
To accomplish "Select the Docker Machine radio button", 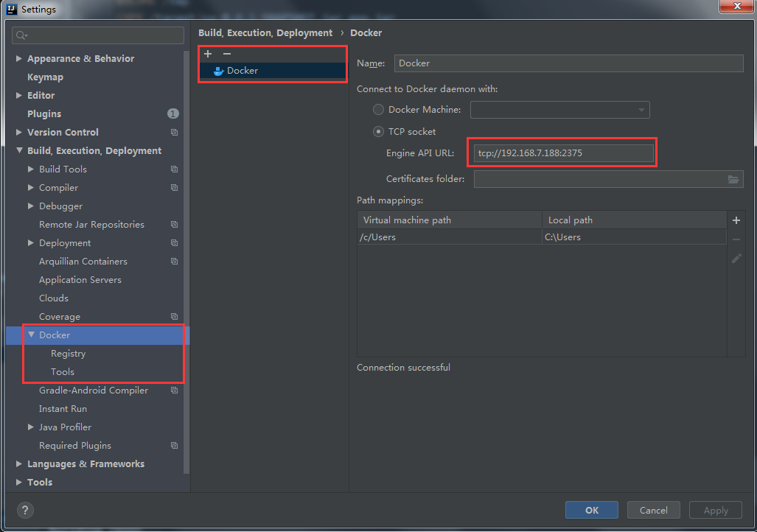I will [x=379, y=110].
